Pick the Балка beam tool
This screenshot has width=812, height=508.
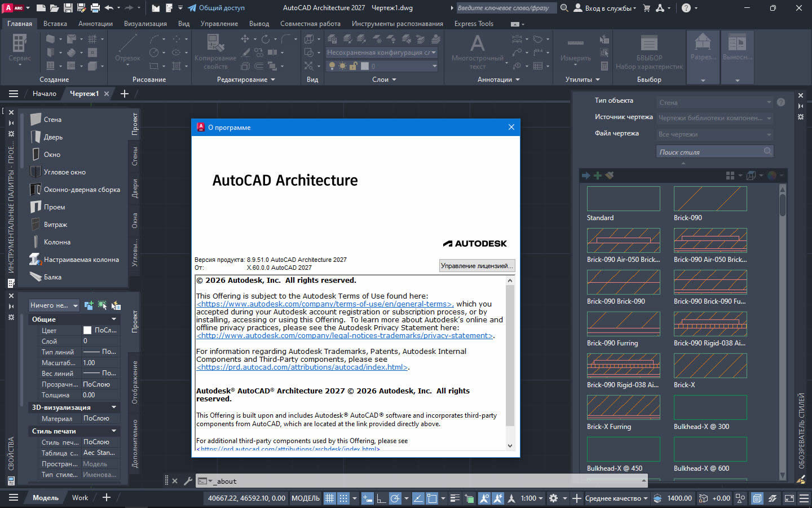[x=52, y=277]
